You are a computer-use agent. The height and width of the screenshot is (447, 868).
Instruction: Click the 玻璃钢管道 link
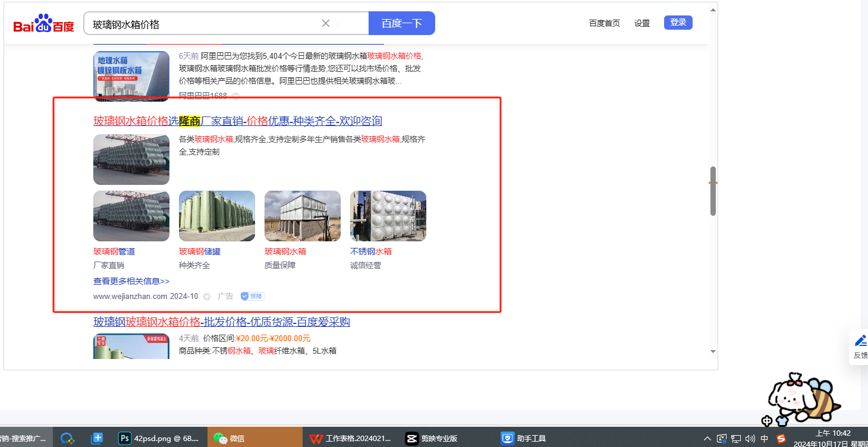[x=114, y=251]
